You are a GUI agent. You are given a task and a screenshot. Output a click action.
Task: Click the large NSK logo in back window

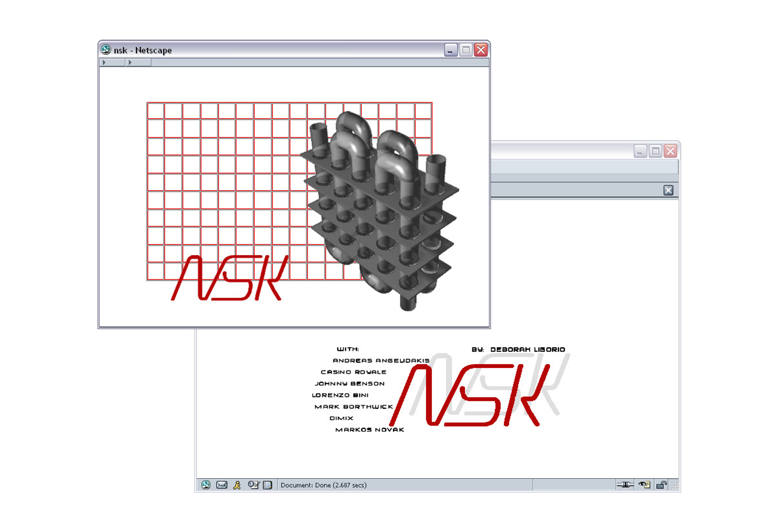click(x=469, y=395)
